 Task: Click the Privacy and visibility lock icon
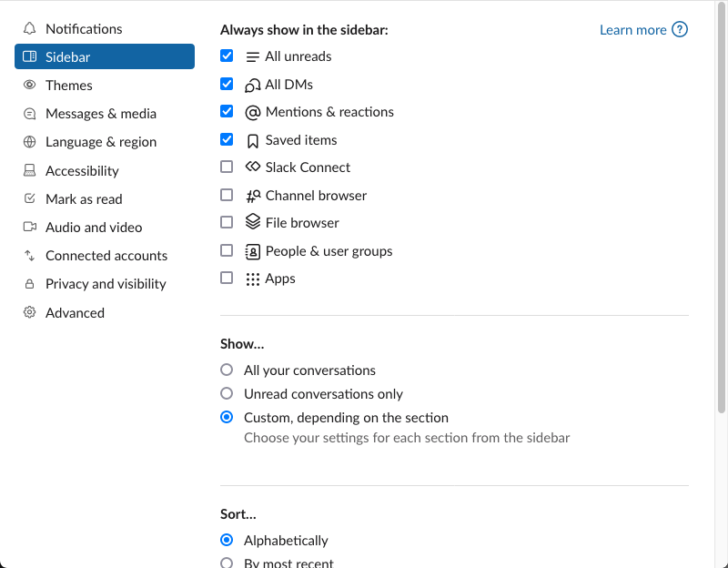29,284
